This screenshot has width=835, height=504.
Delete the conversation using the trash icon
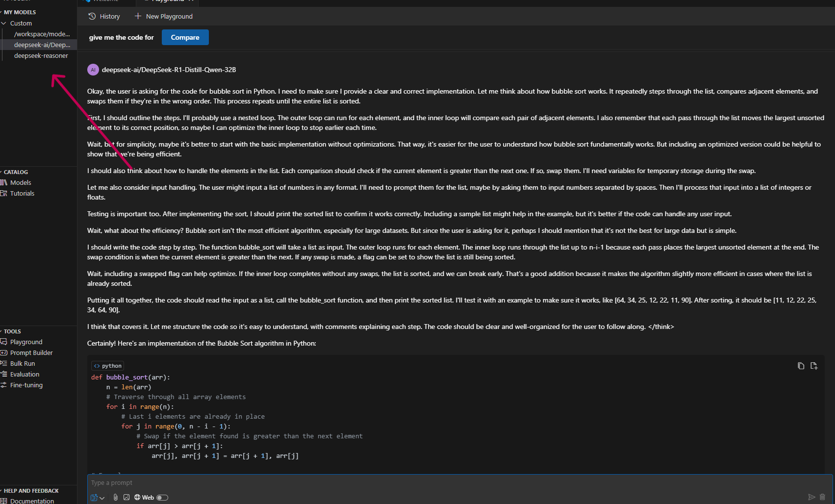[x=822, y=496]
